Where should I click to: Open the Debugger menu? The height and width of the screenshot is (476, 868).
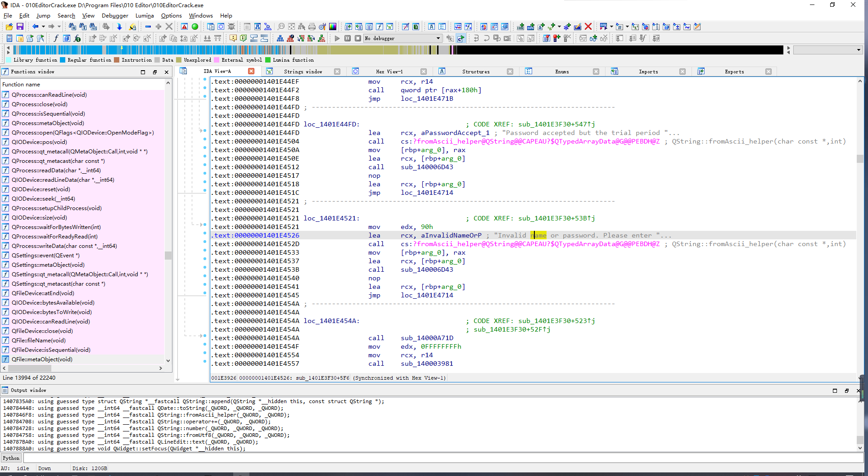[115, 15]
